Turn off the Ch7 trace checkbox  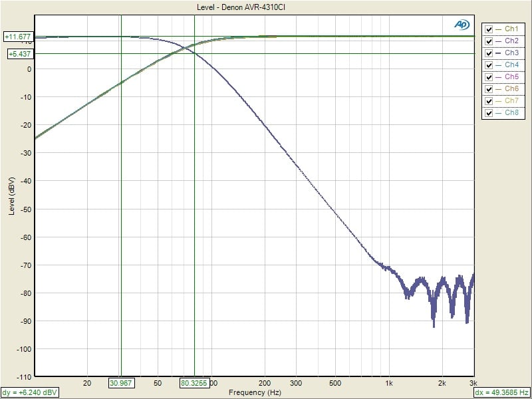click(489, 101)
